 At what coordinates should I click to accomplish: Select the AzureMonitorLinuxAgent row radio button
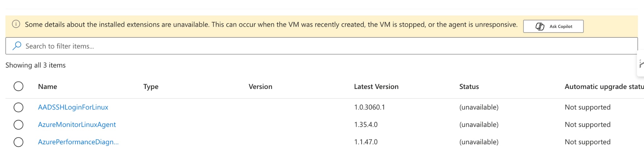[19, 124]
